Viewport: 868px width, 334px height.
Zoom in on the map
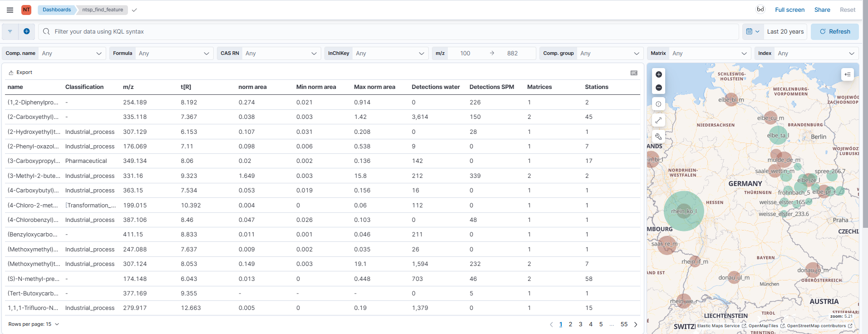pos(659,74)
